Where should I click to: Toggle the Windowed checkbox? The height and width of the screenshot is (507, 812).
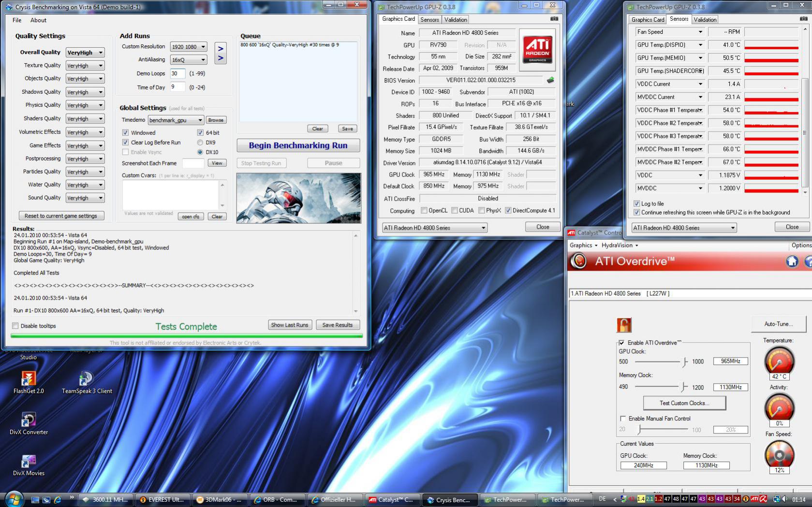(x=125, y=132)
